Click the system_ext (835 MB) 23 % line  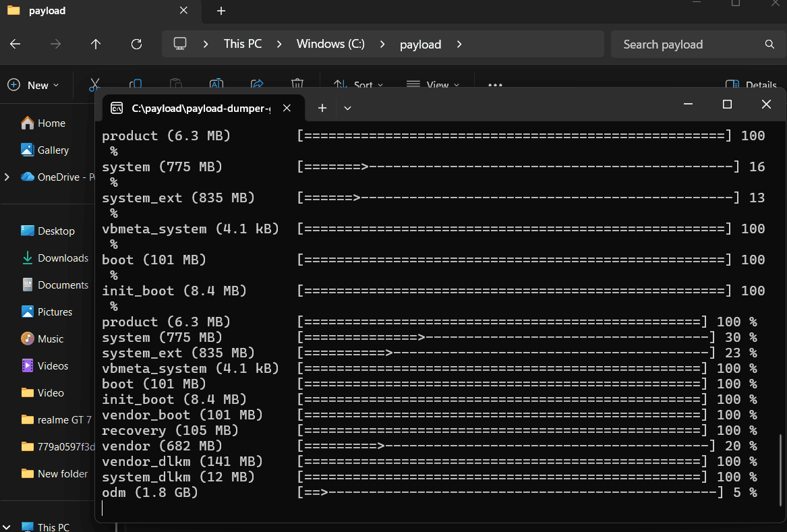tap(429, 353)
